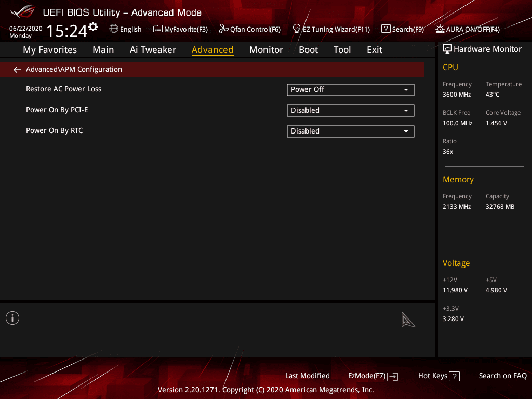The height and width of the screenshot is (399, 532).
Task: Select Power On By PCI-E label
Action: click(57, 110)
